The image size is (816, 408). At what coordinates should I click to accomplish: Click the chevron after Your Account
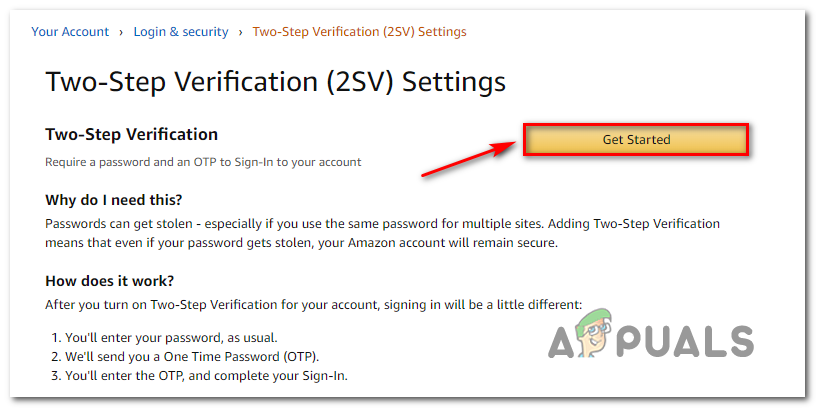coord(122,32)
